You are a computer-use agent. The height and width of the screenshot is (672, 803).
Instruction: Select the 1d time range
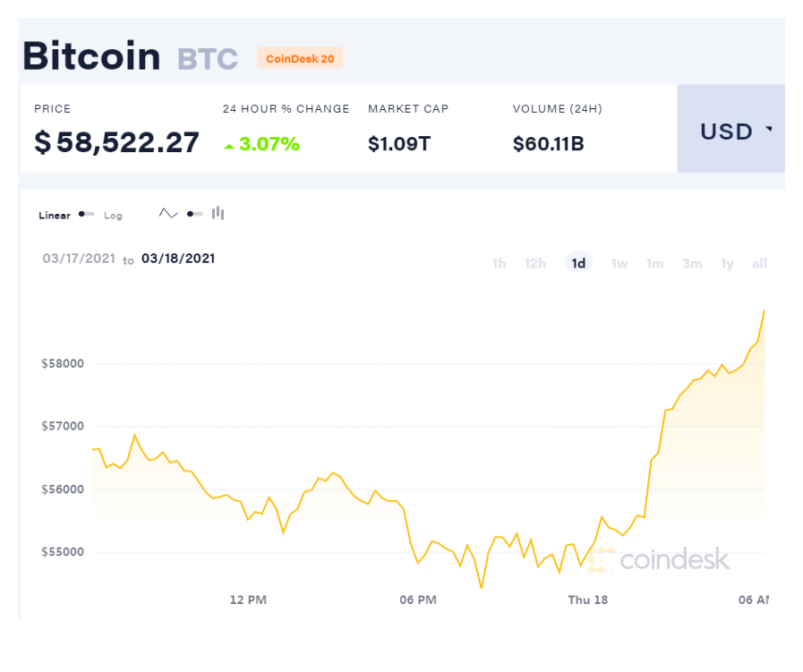click(578, 262)
